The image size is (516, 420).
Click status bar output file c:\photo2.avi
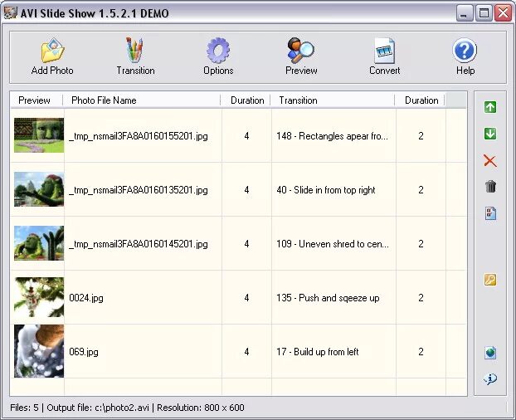tap(98, 408)
